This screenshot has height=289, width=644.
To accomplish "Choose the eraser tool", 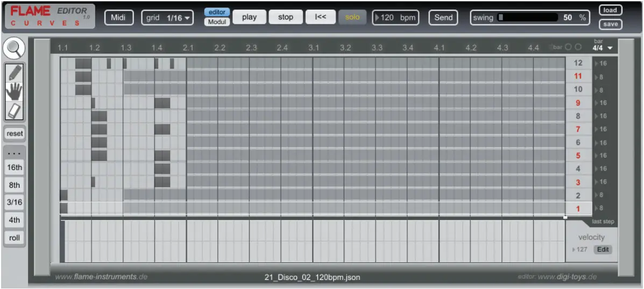I will click(15, 111).
